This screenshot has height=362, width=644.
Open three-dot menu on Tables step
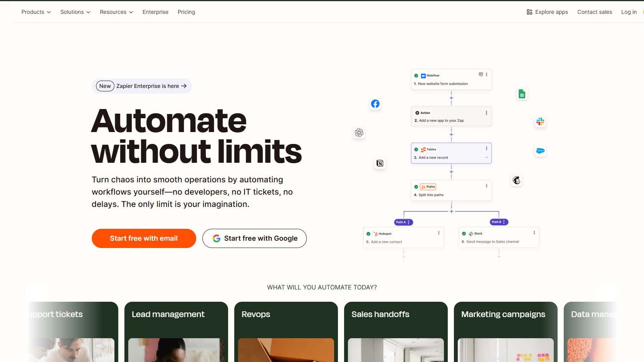(487, 149)
